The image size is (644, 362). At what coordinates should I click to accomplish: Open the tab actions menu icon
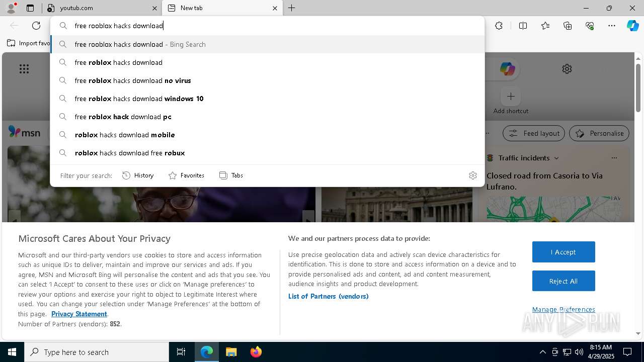[x=30, y=8]
